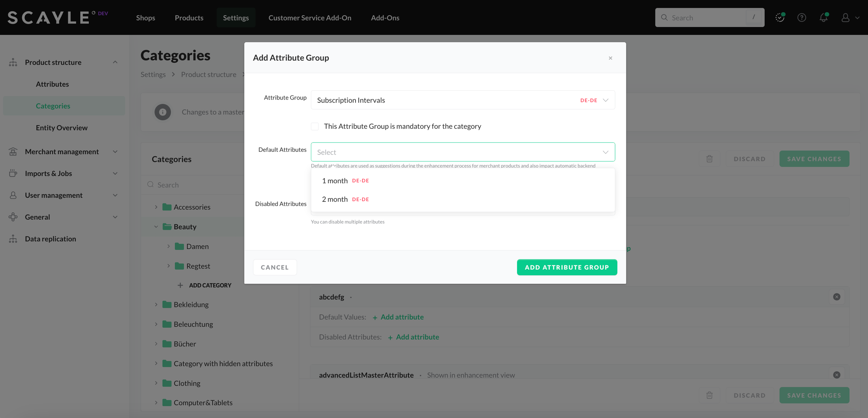Open the help question mark icon
The height and width of the screenshot is (418, 868).
[802, 18]
